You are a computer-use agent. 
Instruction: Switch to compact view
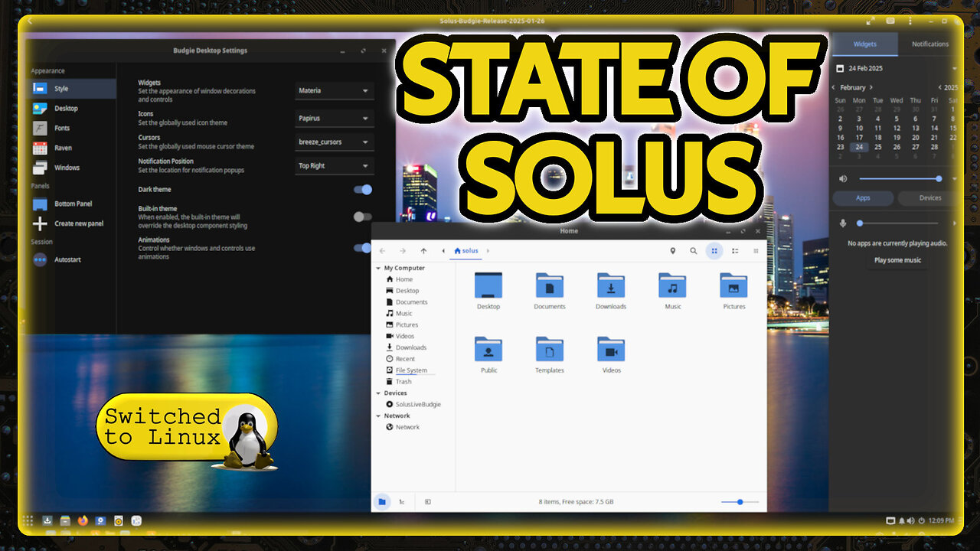click(x=756, y=251)
